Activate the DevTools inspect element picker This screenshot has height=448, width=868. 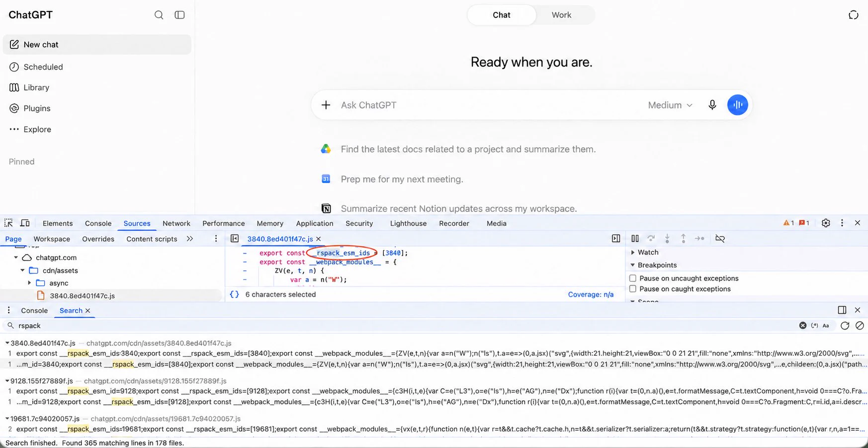pyautogui.click(x=8, y=223)
